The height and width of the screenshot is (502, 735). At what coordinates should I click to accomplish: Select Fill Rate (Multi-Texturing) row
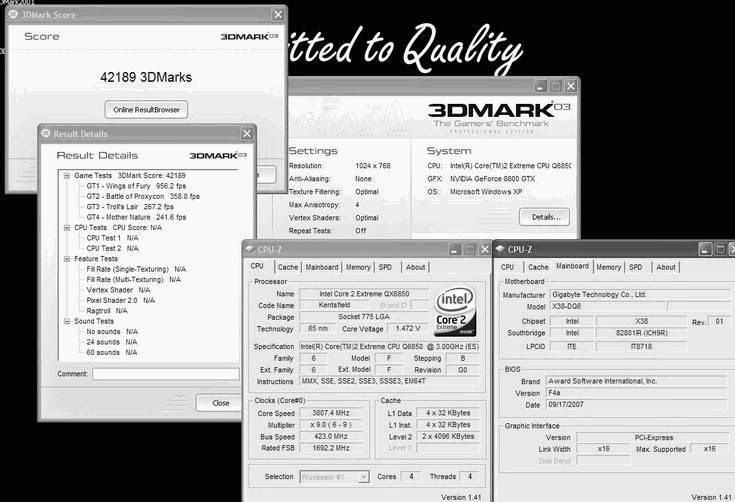pyautogui.click(x=134, y=279)
